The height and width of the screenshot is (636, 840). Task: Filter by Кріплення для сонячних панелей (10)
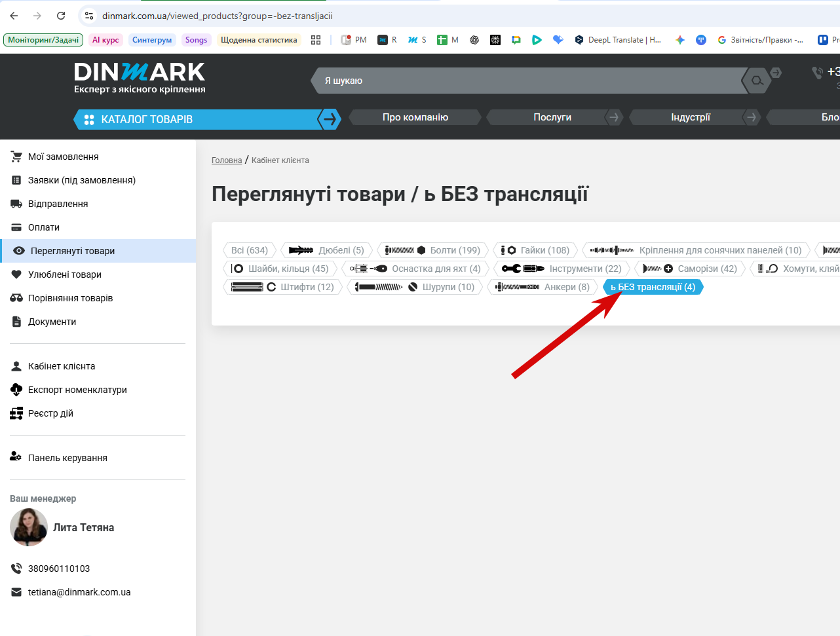pyautogui.click(x=696, y=250)
